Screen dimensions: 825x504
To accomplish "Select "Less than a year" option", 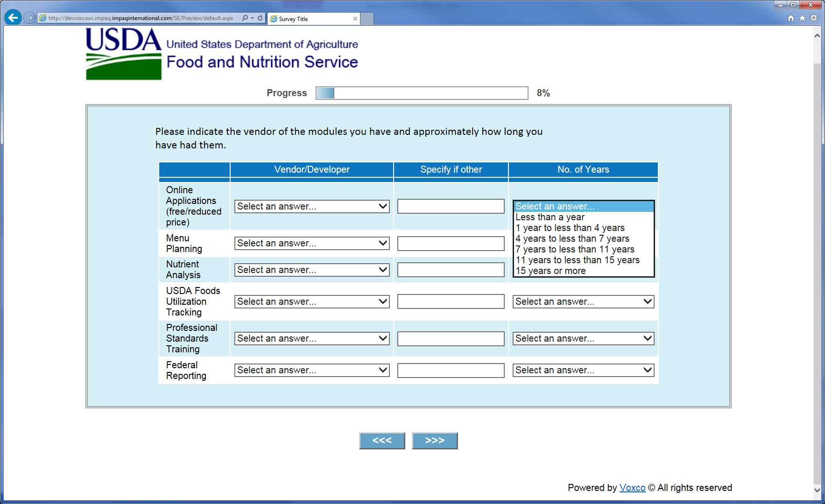I will [550, 217].
